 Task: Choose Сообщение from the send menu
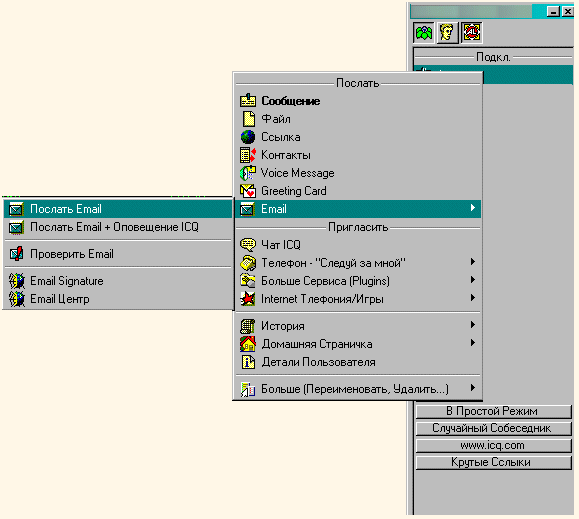358,101
